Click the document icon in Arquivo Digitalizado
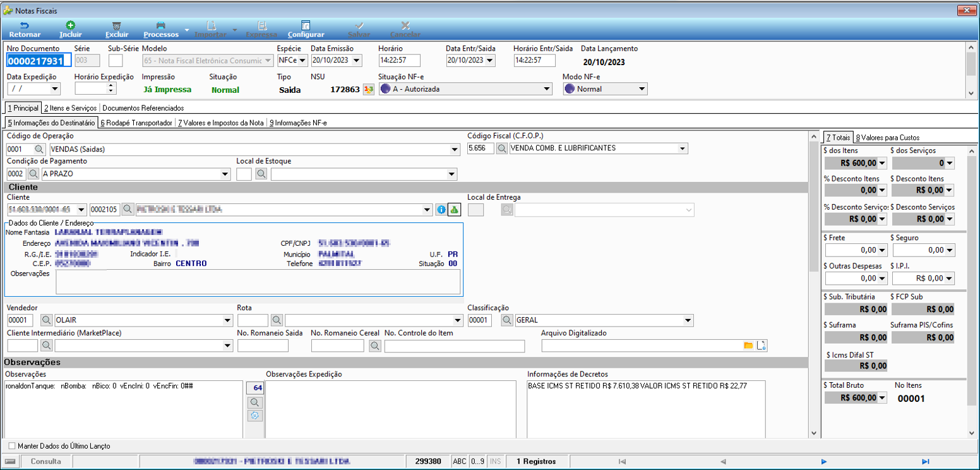The image size is (980, 470). tap(761, 346)
